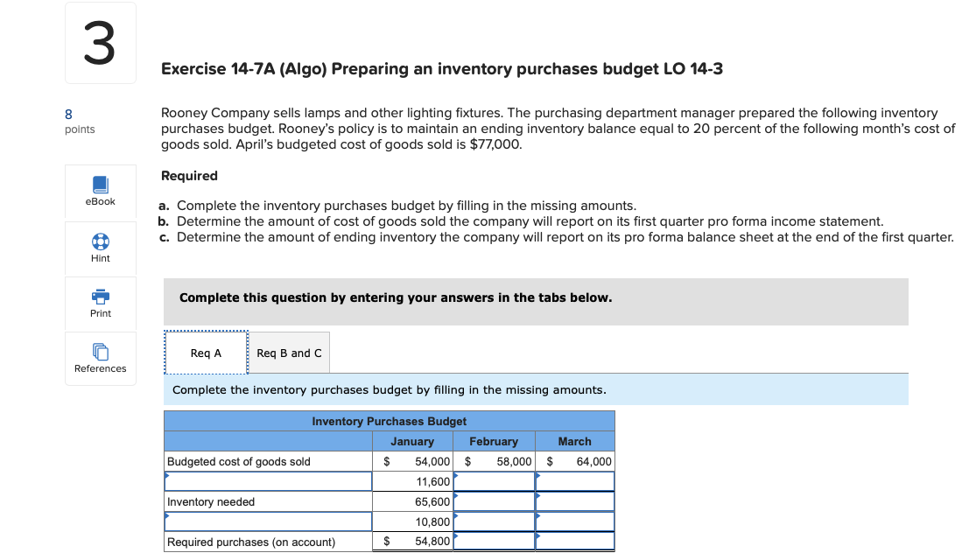Select the blank row label below budgeted cost of goods sold
The width and height of the screenshot is (969, 560).
click(267, 480)
